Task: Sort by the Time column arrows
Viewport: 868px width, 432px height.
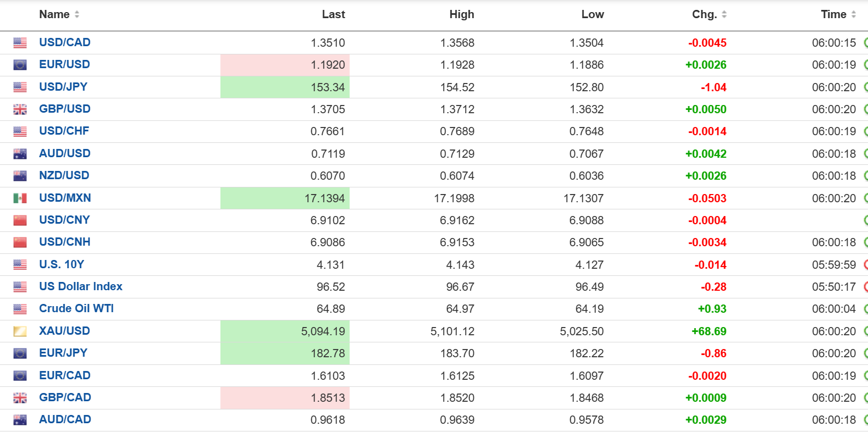Action: click(x=854, y=15)
